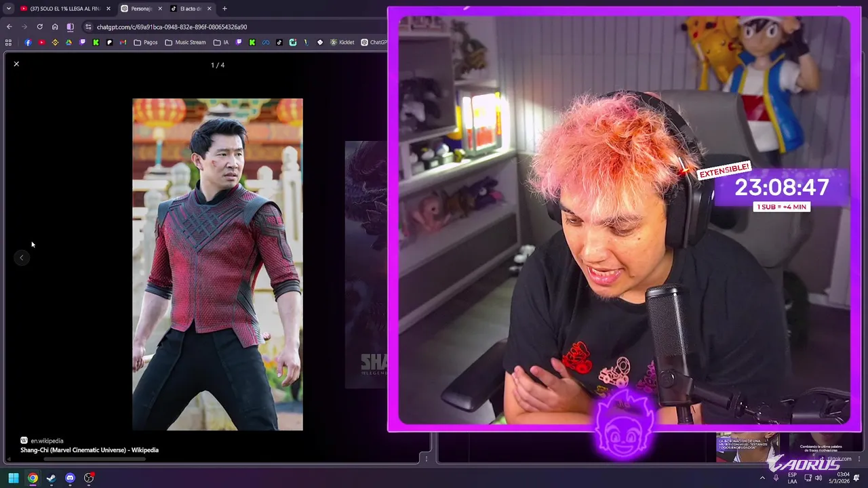Go forward in browser history
868x488 pixels.
click(x=24, y=27)
